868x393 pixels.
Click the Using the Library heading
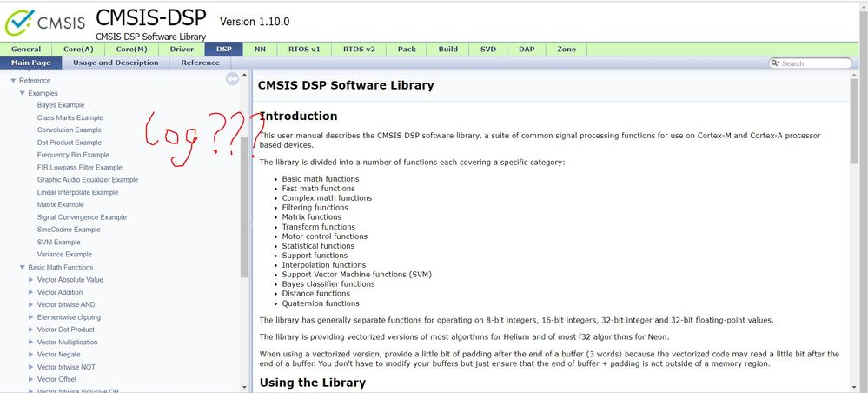click(x=312, y=383)
